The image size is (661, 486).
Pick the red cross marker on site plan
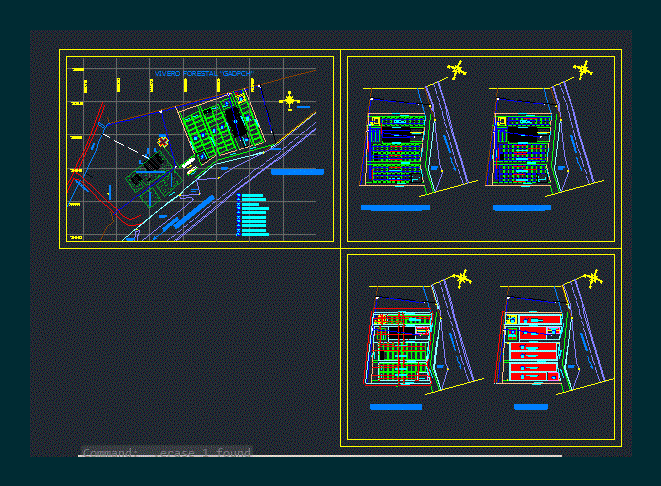pyautogui.click(x=163, y=142)
